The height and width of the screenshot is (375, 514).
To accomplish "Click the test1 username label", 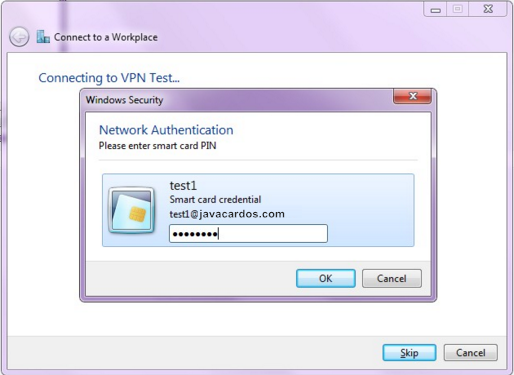I will [x=183, y=186].
